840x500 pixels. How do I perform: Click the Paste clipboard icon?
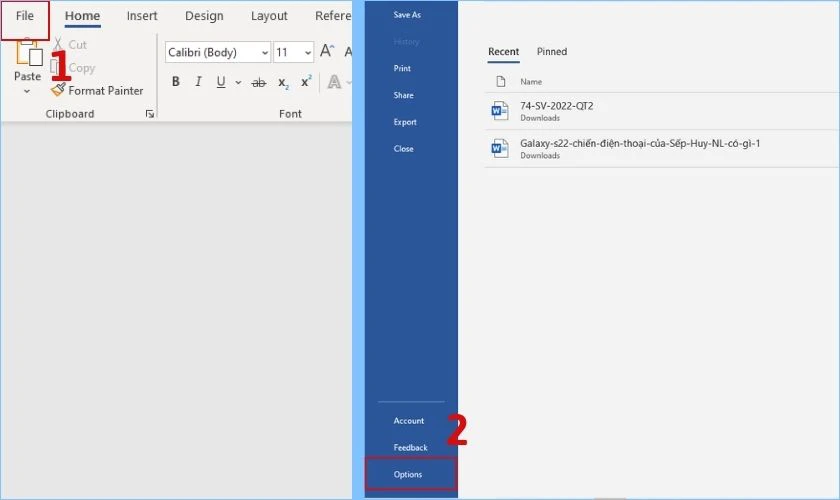pos(27,53)
